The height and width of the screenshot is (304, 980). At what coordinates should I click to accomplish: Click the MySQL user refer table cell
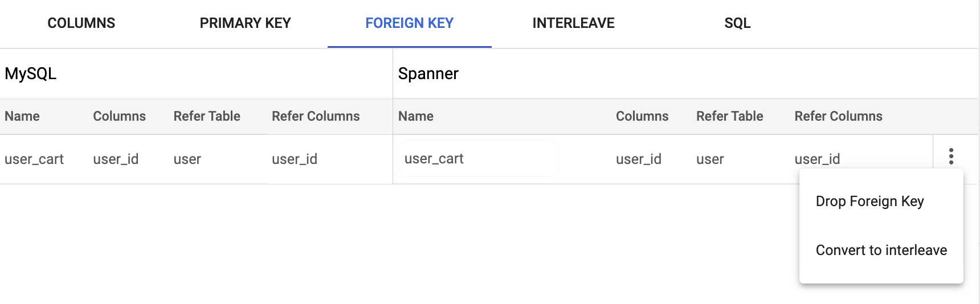[x=187, y=159]
